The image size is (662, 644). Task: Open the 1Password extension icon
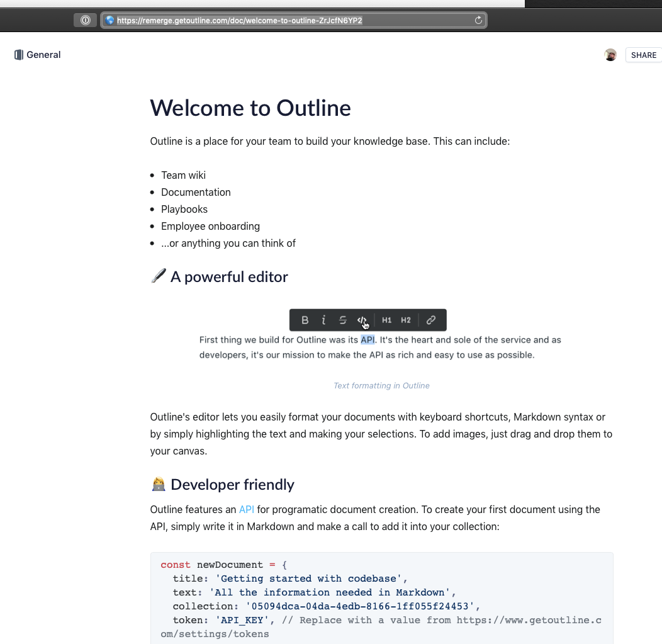[x=86, y=20]
